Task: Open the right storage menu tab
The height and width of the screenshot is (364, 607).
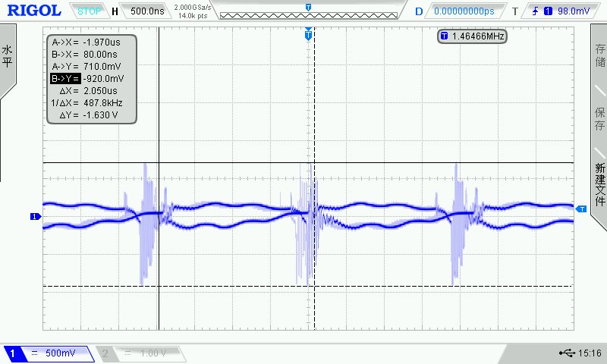Action: 599,55
